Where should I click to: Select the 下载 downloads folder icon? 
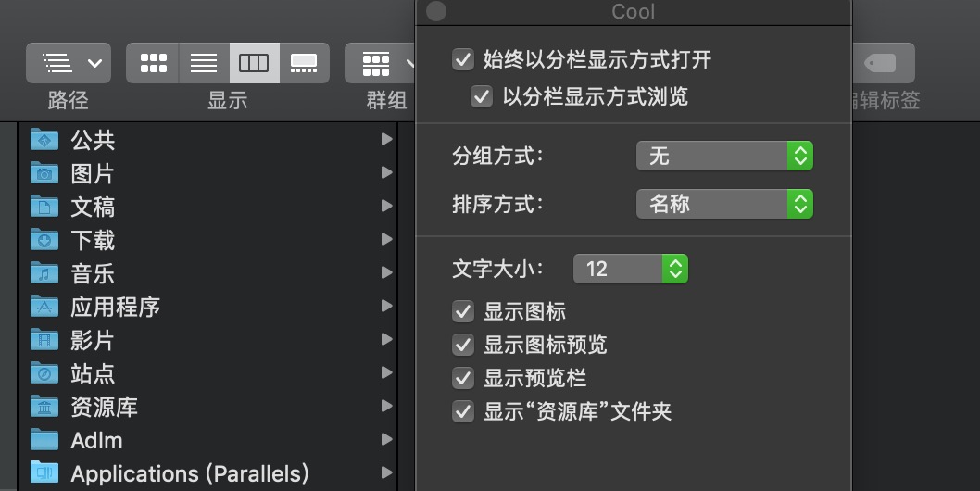44,240
